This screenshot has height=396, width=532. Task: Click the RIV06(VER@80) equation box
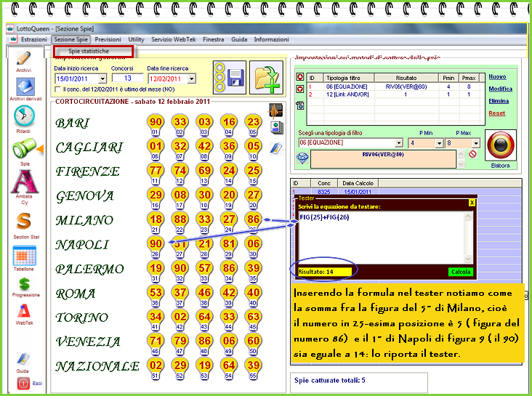tap(383, 159)
